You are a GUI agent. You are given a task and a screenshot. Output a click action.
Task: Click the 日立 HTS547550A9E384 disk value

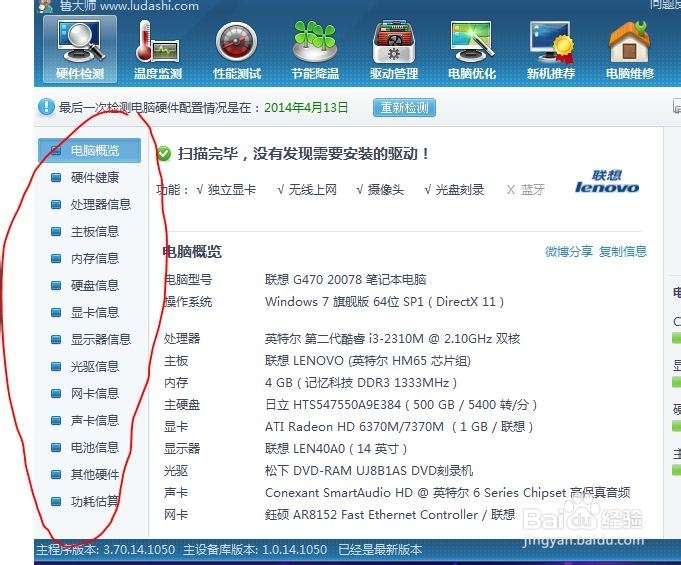pos(401,405)
